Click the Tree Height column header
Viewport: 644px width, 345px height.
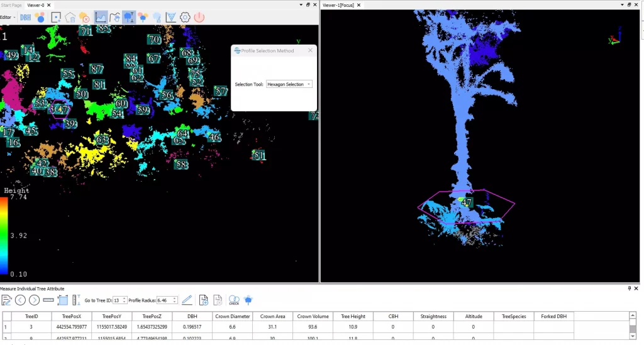click(x=353, y=316)
